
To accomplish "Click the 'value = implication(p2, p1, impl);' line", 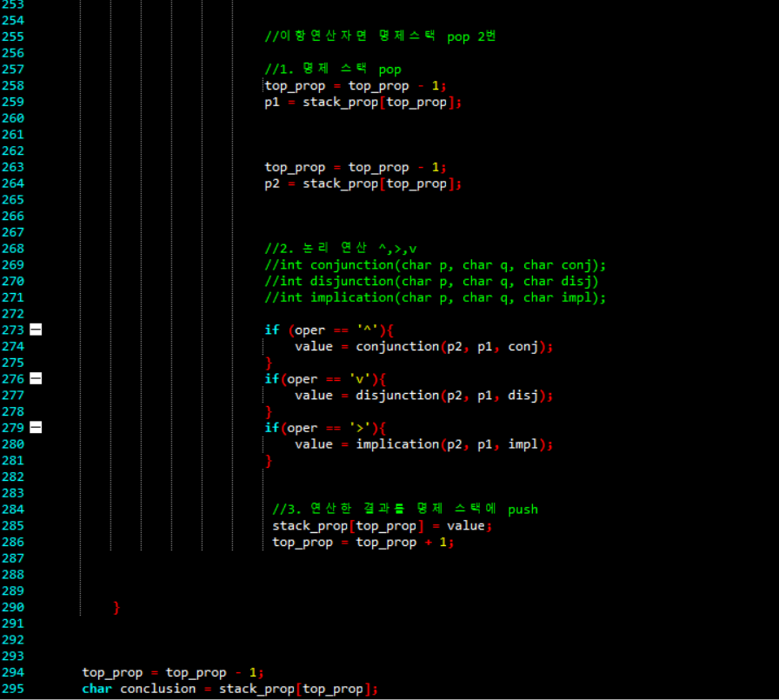I will 423,444.
